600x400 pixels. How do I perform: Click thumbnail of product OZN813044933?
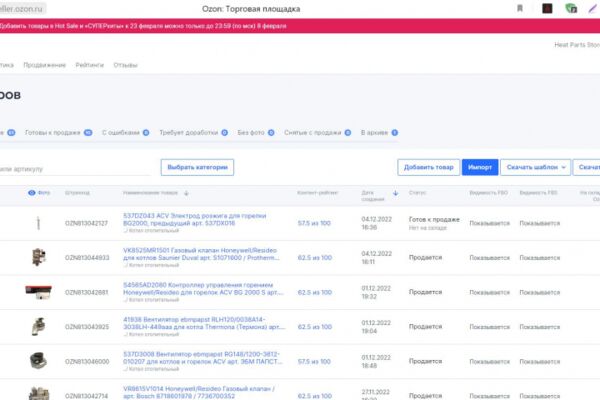[39, 256]
